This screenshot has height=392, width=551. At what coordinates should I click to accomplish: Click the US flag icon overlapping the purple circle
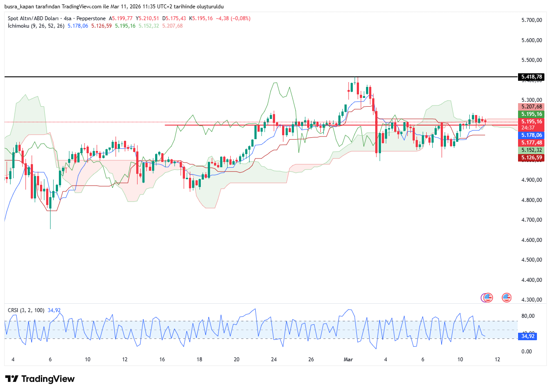(488, 298)
